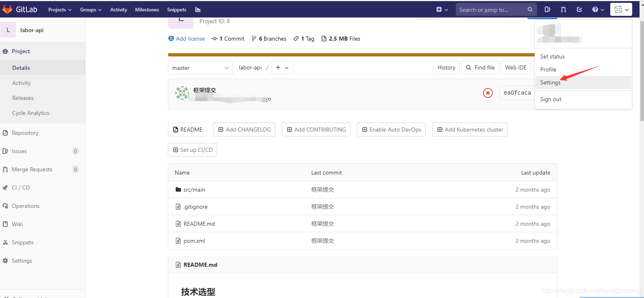644x298 pixels.
Task: Click Set up CI/CD button
Action: click(192, 150)
